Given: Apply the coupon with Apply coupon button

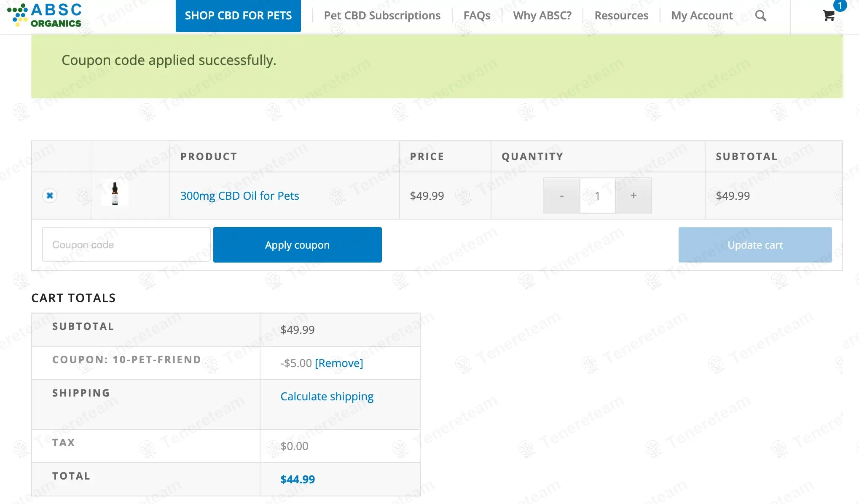Looking at the screenshot, I should 297,245.
